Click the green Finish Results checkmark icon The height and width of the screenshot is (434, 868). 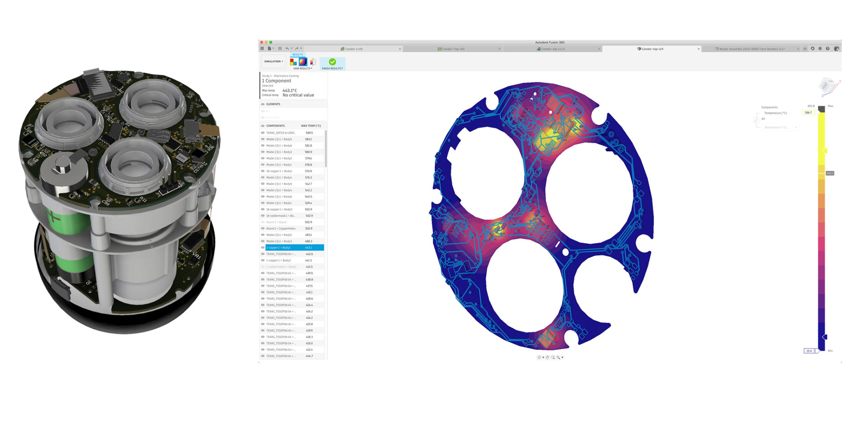point(332,61)
